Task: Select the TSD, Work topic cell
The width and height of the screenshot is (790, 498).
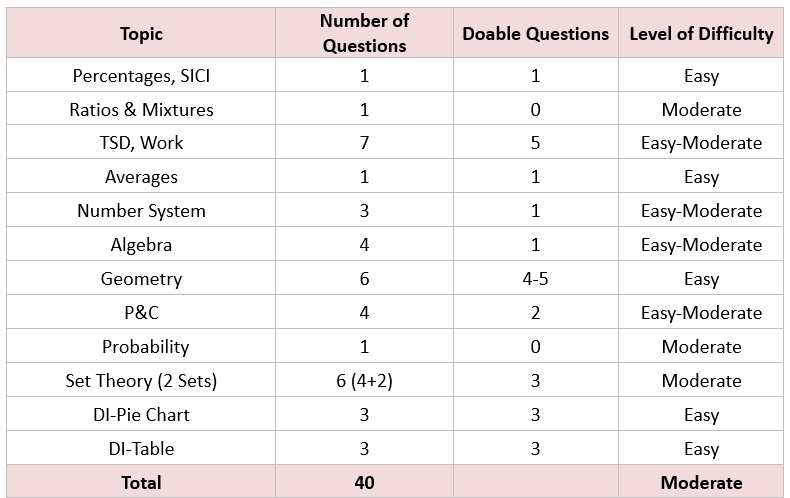Action: coord(141,143)
